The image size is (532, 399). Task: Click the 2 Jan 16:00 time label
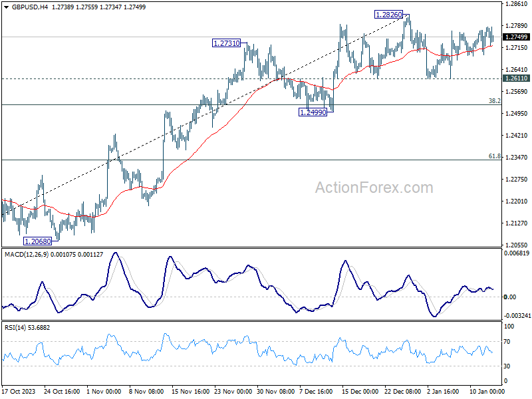443,392
